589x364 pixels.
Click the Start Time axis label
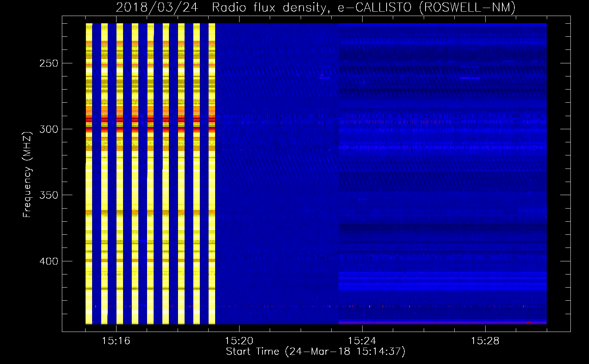pyautogui.click(x=316, y=352)
